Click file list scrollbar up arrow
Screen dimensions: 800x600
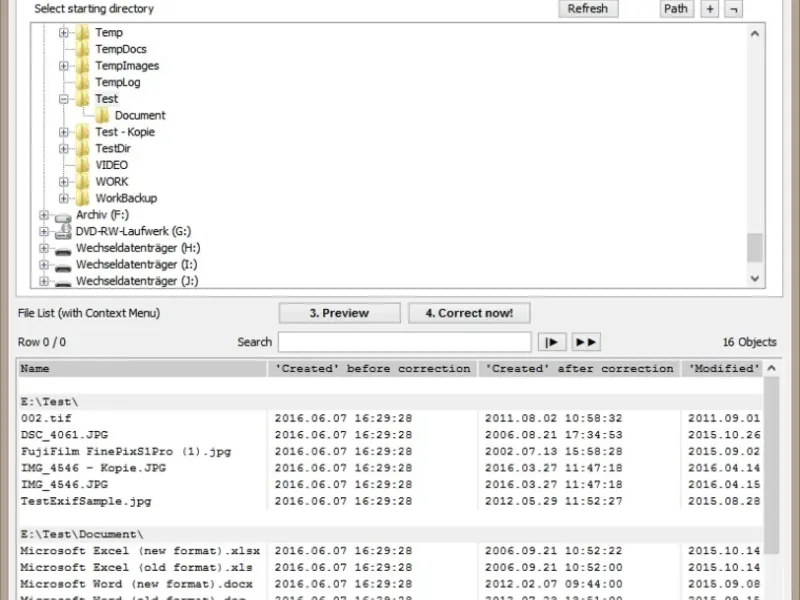click(771, 368)
